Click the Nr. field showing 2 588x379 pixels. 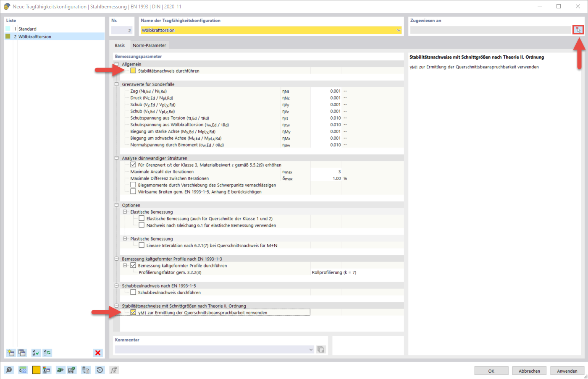122,30
